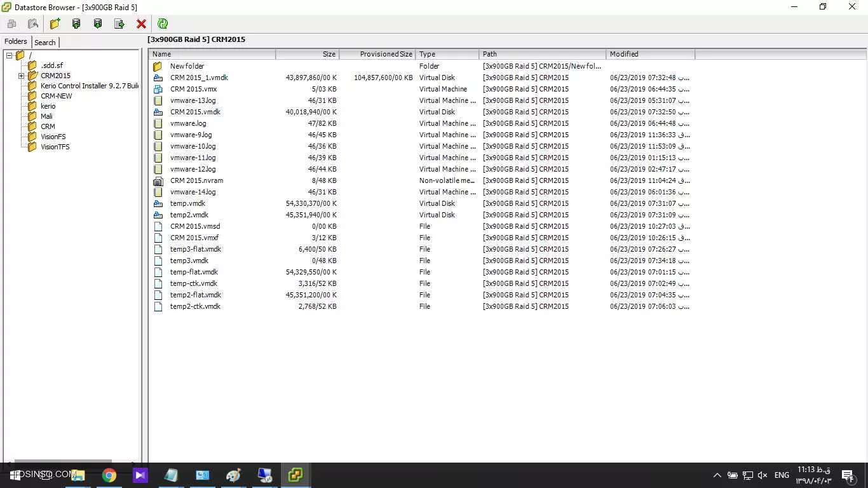The image size is (868, 488).
Task: Select the CRM 2015.vmxf file name
Action: (194, 238)
